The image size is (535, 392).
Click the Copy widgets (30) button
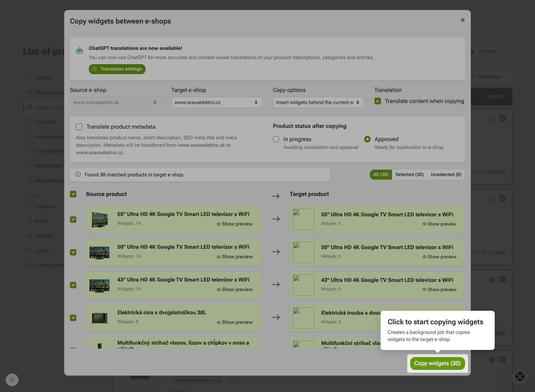(x=438, y=363)
